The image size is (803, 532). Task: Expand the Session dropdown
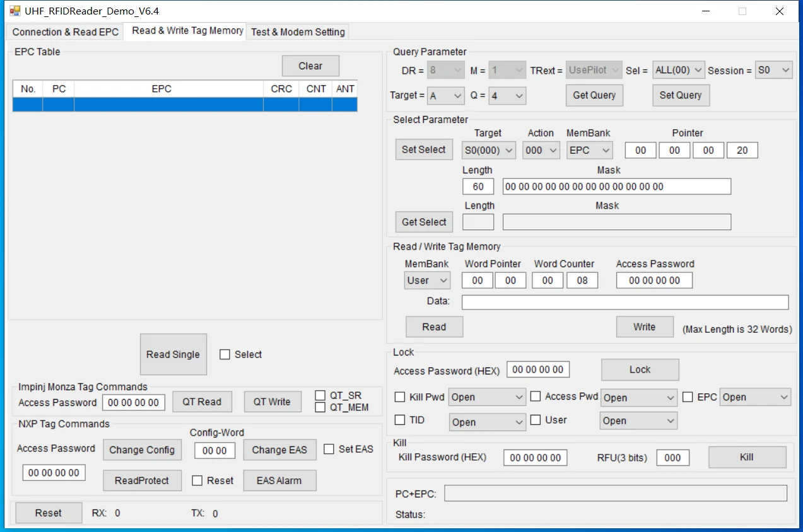point(773,71)
